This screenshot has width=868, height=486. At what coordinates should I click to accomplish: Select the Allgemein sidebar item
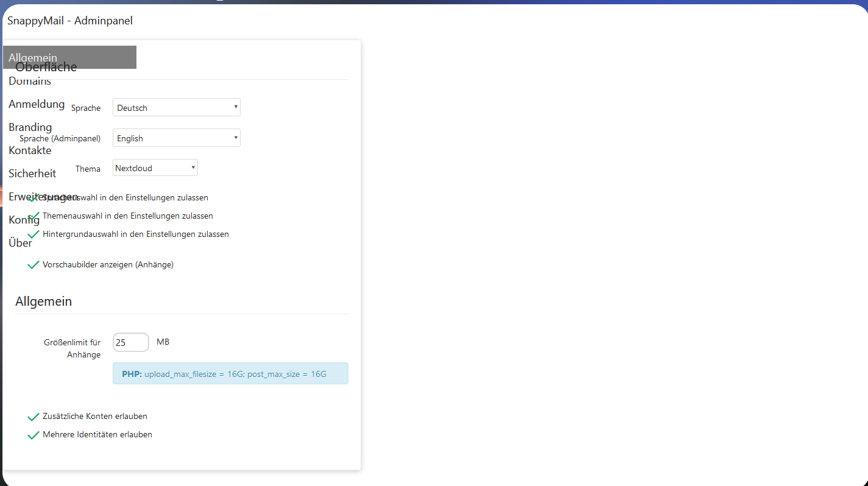coord(32,57)
